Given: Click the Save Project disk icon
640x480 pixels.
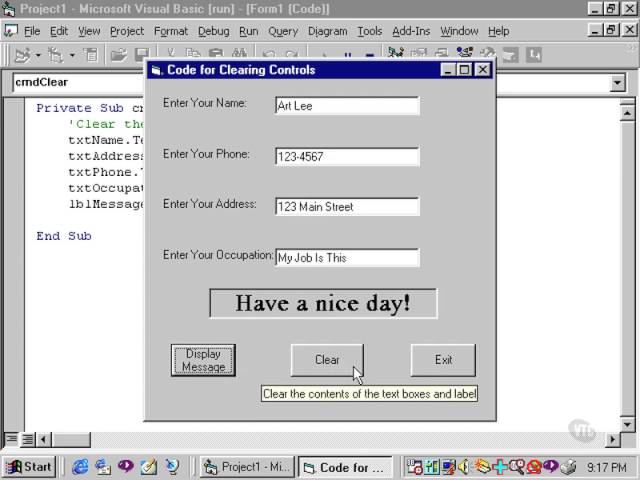Looking at the screenshot, I should (141, 55).
